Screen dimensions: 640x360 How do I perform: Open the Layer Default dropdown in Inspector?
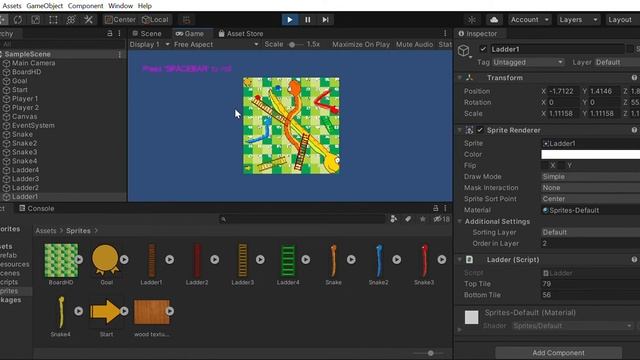tap(617, 62)
